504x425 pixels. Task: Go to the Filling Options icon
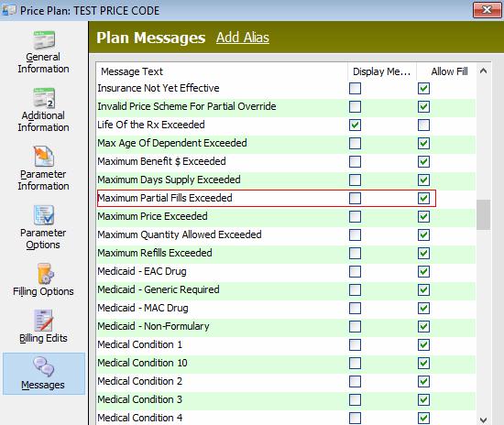(45, 274)
